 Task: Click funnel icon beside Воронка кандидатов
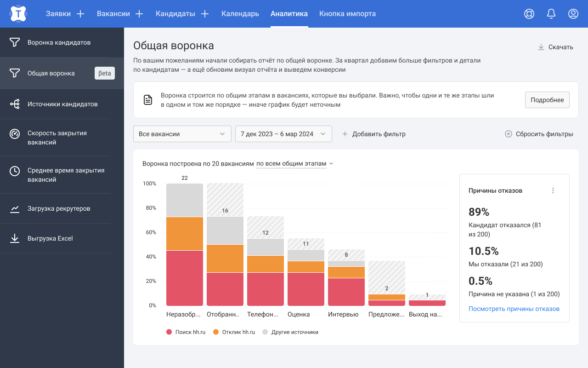click(x=15, y=42)
